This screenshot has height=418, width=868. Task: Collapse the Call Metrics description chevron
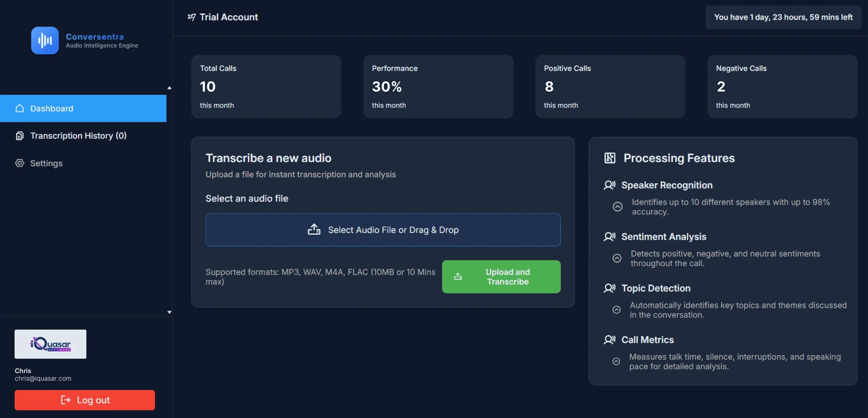point(616,361)
